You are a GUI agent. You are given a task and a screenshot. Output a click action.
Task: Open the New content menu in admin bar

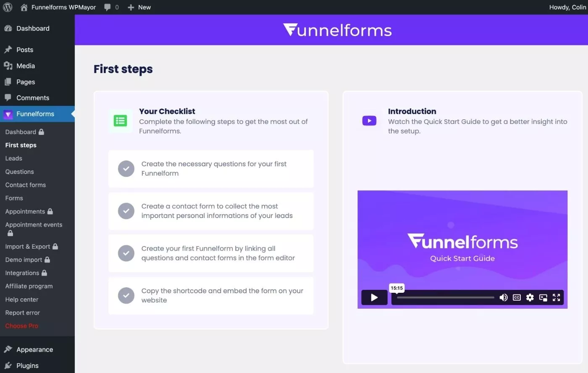pos(139,7)
